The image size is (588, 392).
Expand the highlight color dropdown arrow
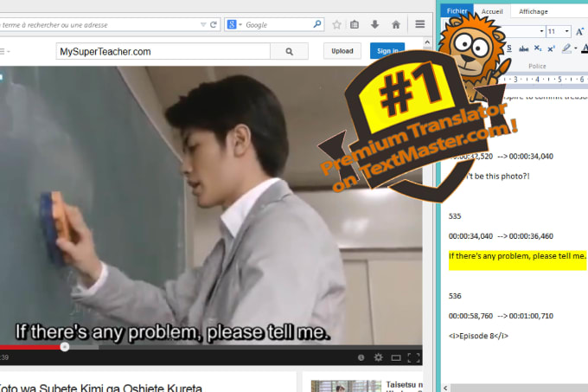point(576,48)
